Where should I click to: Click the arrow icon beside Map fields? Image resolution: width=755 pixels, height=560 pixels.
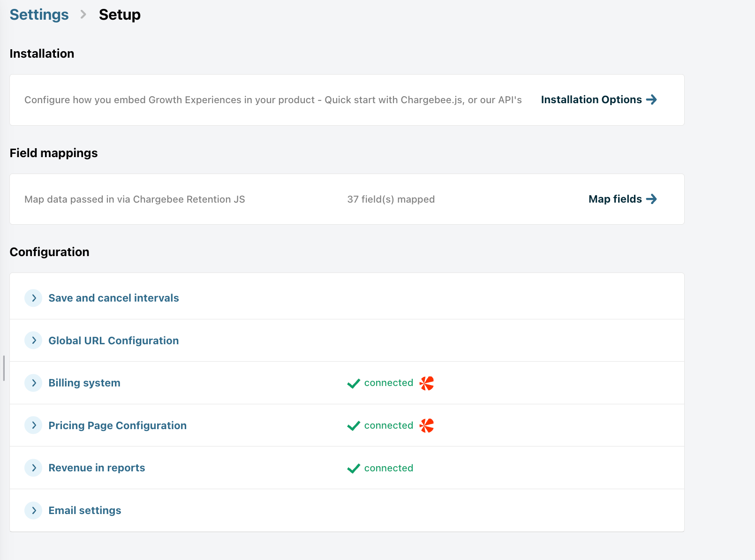click(651, 199)
